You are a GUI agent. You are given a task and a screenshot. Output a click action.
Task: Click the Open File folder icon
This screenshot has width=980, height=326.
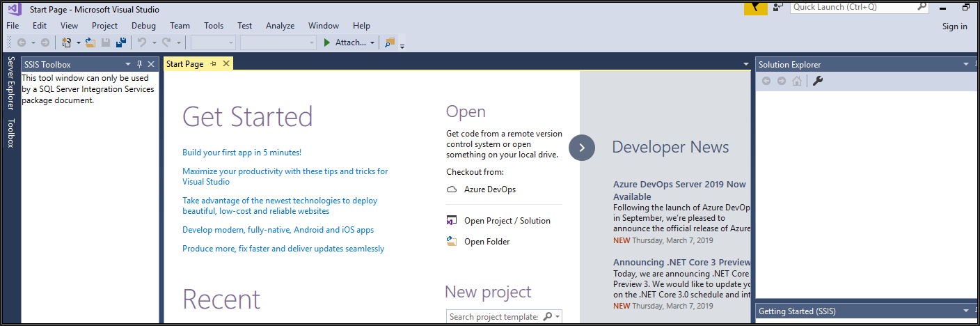[90, 42]
